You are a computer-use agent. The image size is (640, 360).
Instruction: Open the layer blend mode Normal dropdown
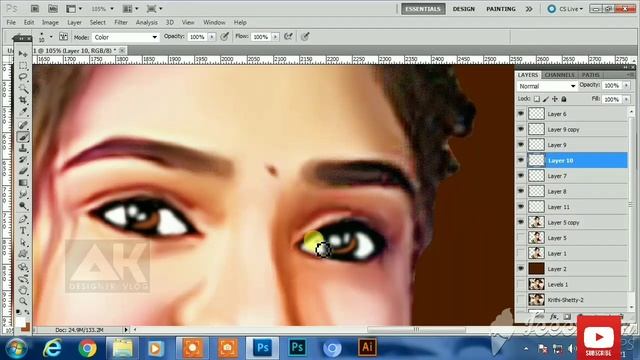(x=547, y=86)
